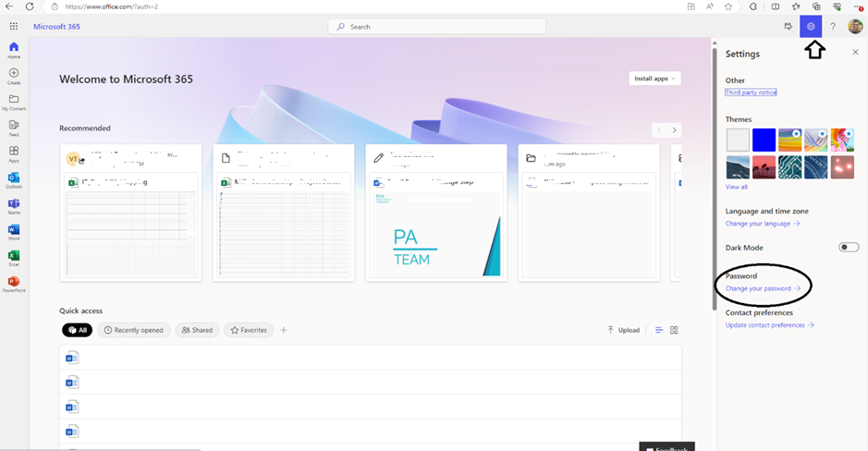Open the Microsoft 365 app launcher grid
The width and height of the screenshot is (868, 451).
(14, 27)
